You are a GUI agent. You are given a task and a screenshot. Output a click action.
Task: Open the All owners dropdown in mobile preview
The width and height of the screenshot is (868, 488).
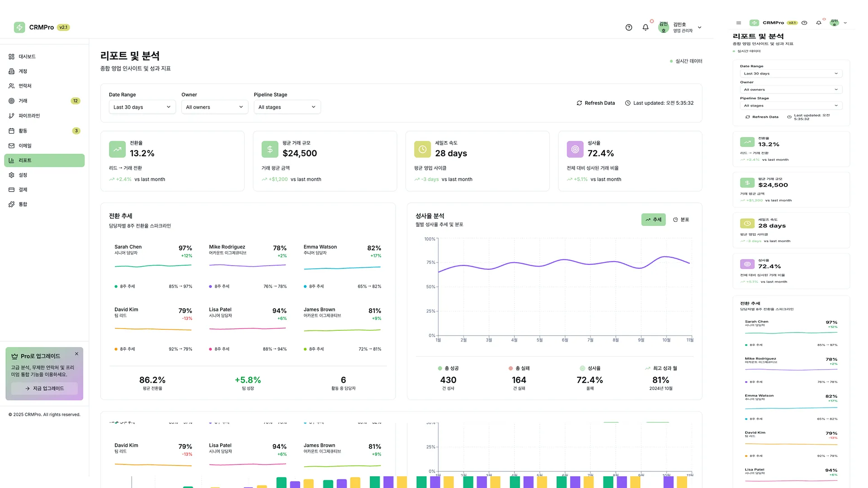click(791, 89)
